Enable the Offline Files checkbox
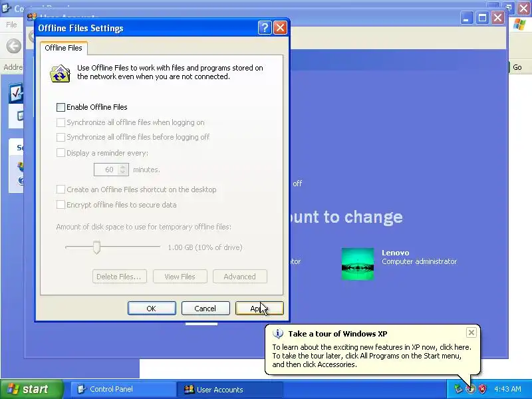 tap(61, 107)
